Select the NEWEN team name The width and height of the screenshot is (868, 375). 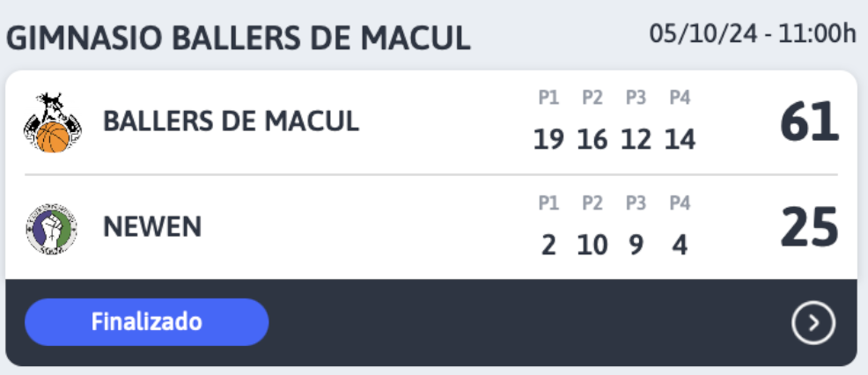(x=152, y=227)
